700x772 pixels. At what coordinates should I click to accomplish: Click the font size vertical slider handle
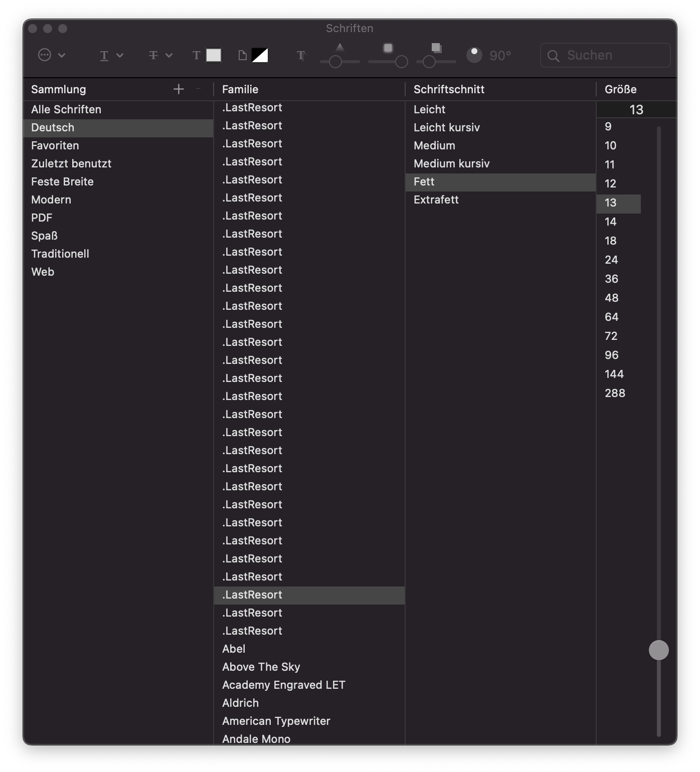pos(658,650)
